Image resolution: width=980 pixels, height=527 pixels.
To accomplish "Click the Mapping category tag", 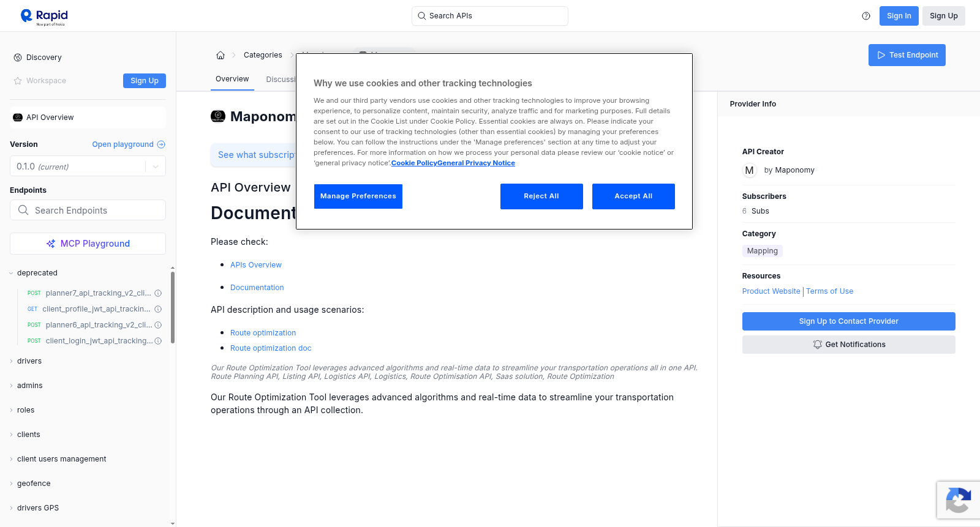I will [x=763, y=251].
